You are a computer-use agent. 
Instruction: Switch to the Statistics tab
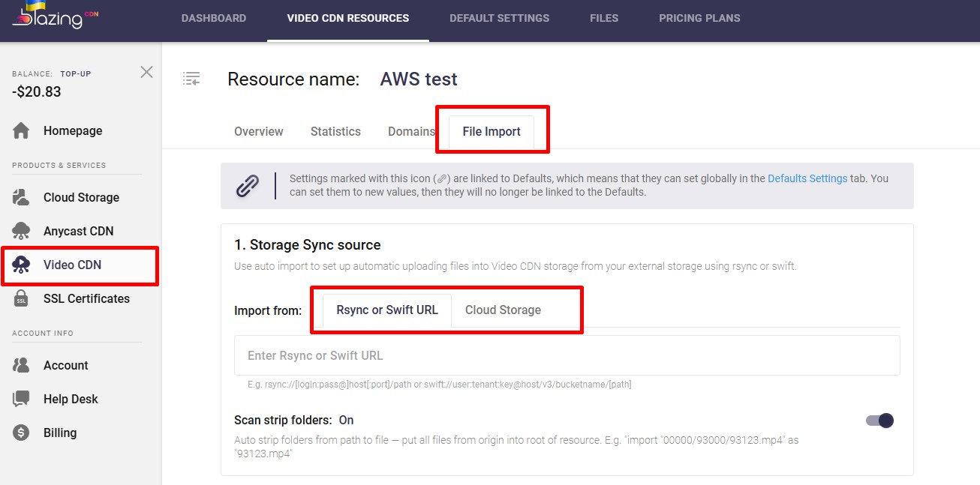335,131
